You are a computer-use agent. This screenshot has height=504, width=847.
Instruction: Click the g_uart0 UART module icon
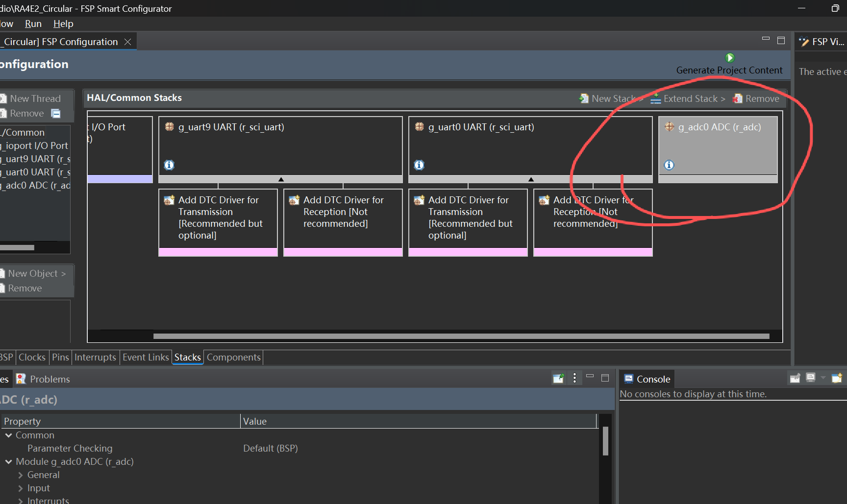coord(420,127)
